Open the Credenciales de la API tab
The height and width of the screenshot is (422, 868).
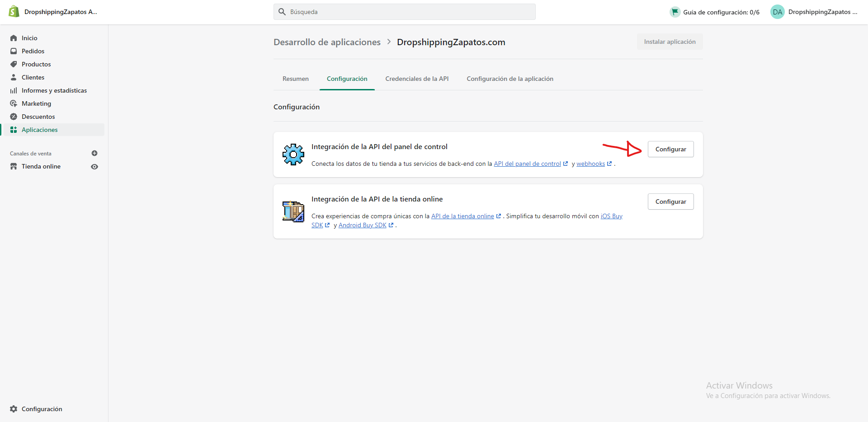(417, 79)
